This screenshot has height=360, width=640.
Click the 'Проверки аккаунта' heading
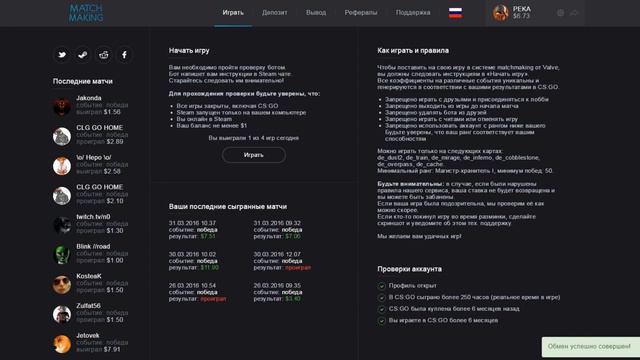tap(409, 269)
